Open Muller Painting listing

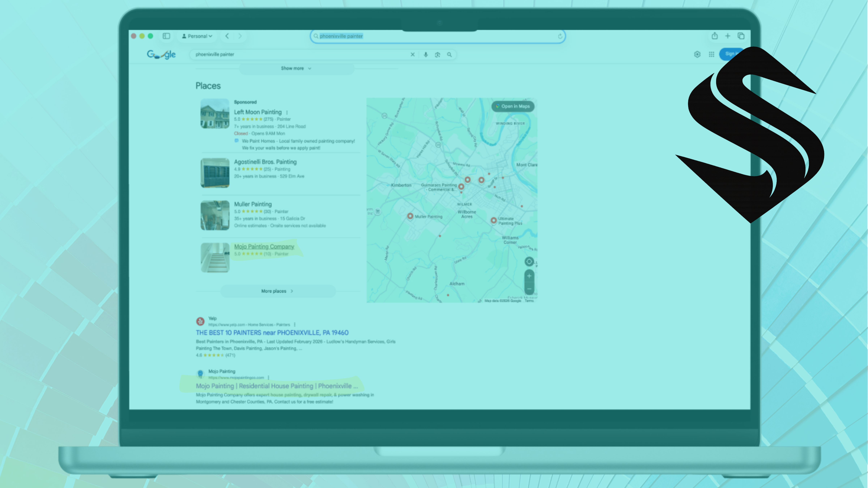point(253,204)
